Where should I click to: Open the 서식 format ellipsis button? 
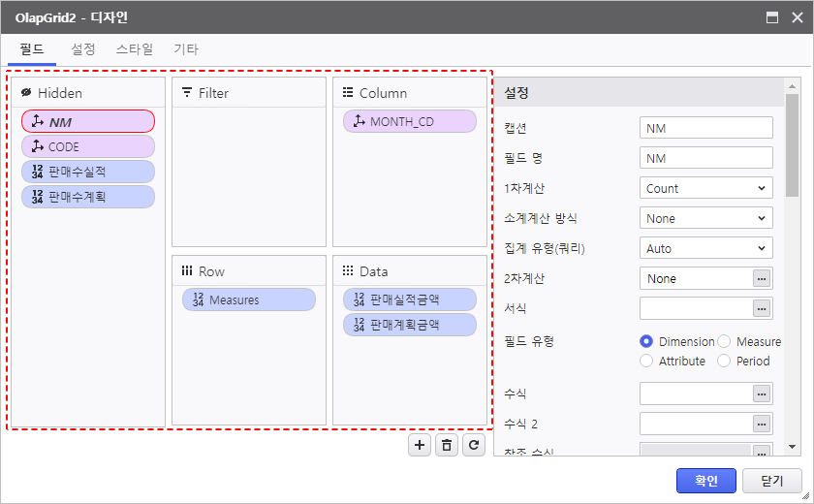pyautogui.click(x=762, y=309)
